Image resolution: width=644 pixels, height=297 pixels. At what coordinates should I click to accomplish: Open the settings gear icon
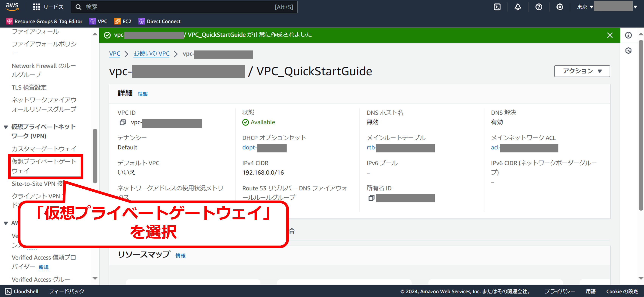click(x=560, y=7)
